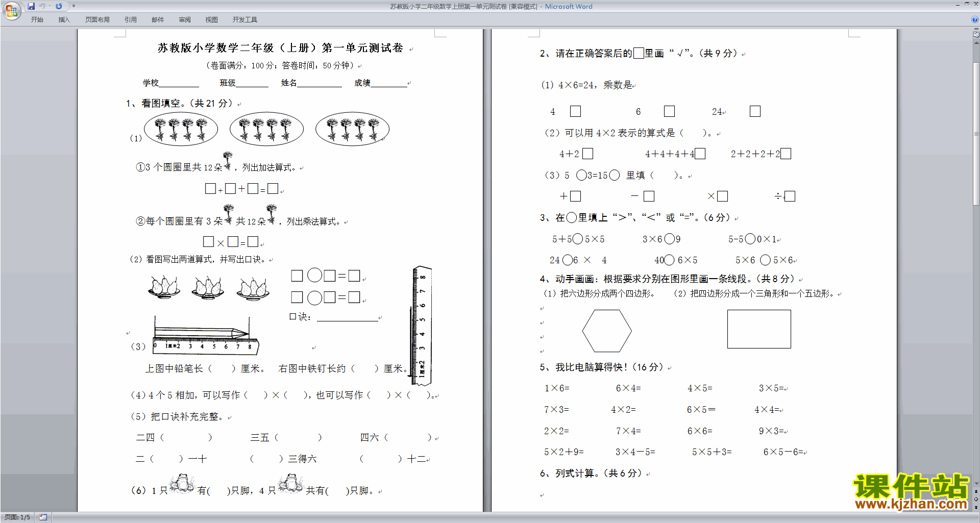Click the Undo icon
The width and height of the screenshot is (980, 523).
42,6
